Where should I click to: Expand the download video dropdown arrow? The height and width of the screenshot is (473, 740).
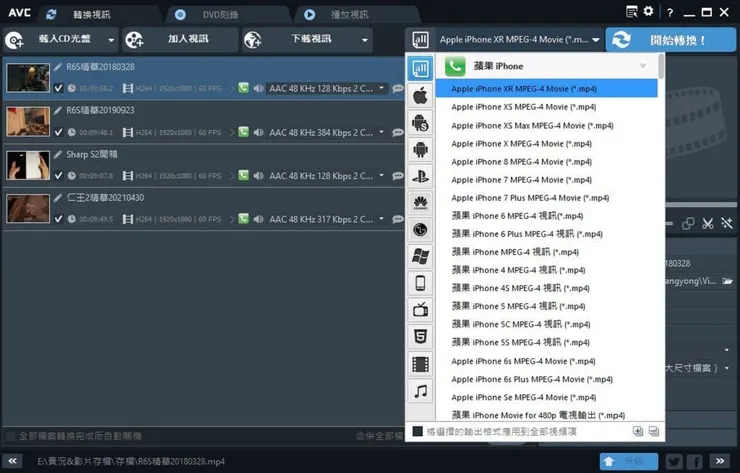[364, 40]
